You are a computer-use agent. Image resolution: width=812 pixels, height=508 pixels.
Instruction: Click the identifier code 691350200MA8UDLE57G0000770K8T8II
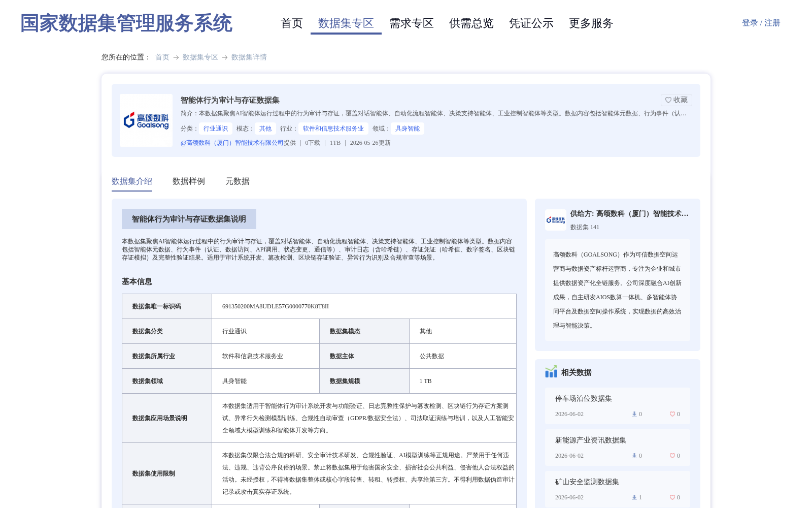tap(276, 306)
